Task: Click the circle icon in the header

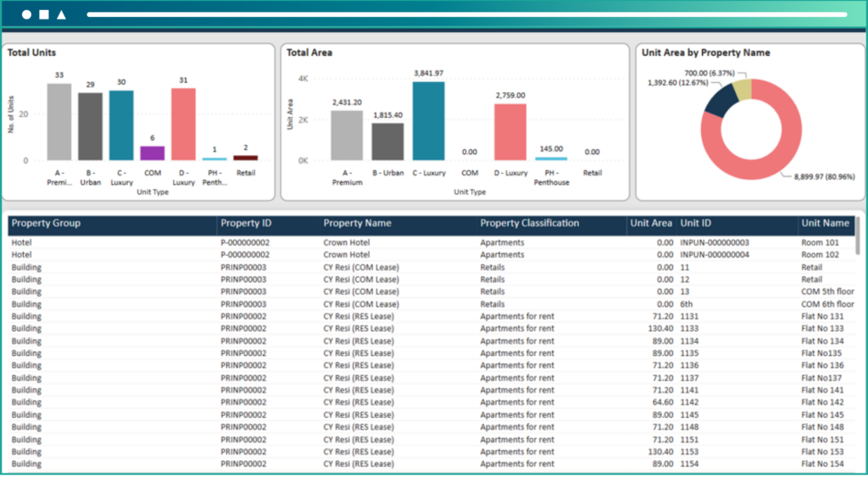Action: 26,15
